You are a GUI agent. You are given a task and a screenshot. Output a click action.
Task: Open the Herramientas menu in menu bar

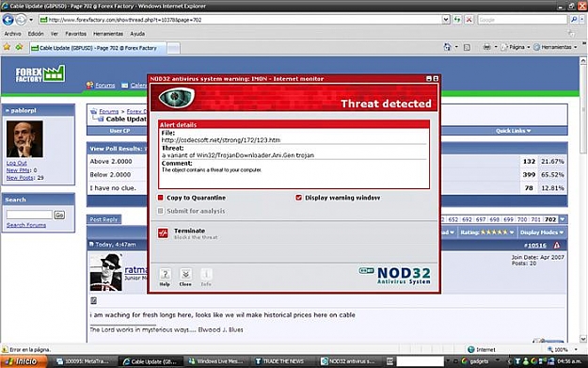coord(108,34)
